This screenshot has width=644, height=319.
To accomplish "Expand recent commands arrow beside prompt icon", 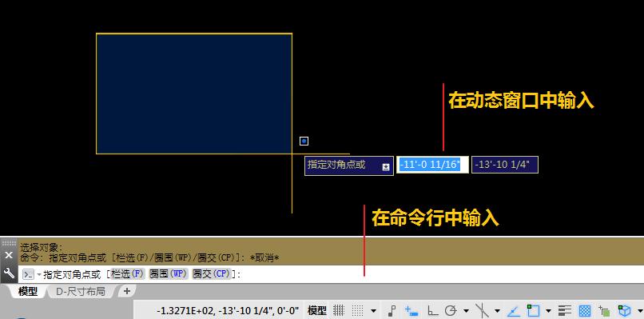I will click(x=39, y=274).
